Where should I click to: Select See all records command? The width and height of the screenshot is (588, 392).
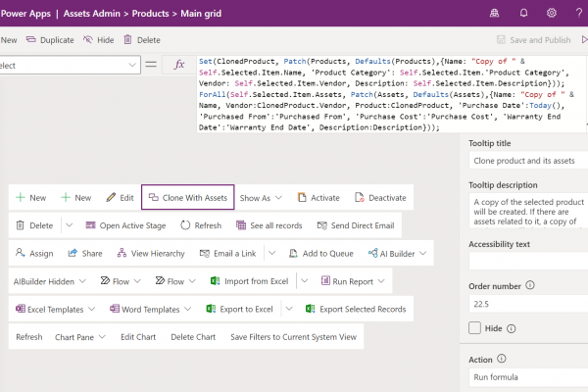(269, 225)
